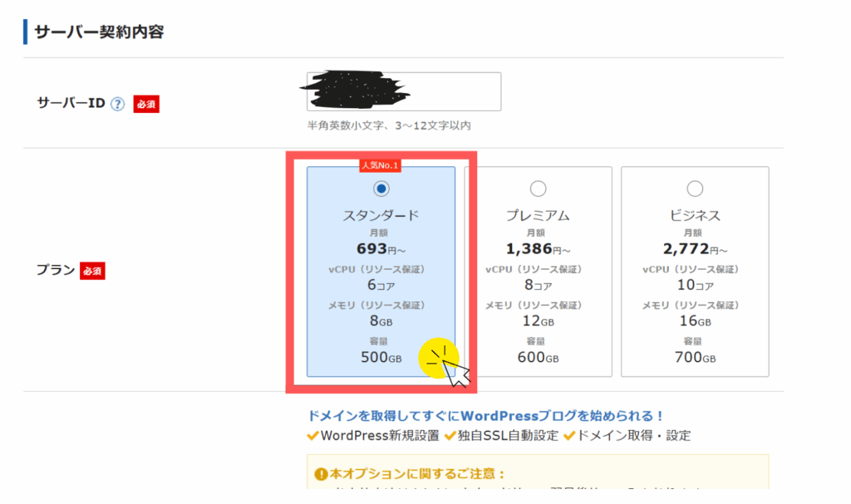Click the ビジネス plan card price 2,772円
This screenshot has height=504, width=851.
point(695,249)
